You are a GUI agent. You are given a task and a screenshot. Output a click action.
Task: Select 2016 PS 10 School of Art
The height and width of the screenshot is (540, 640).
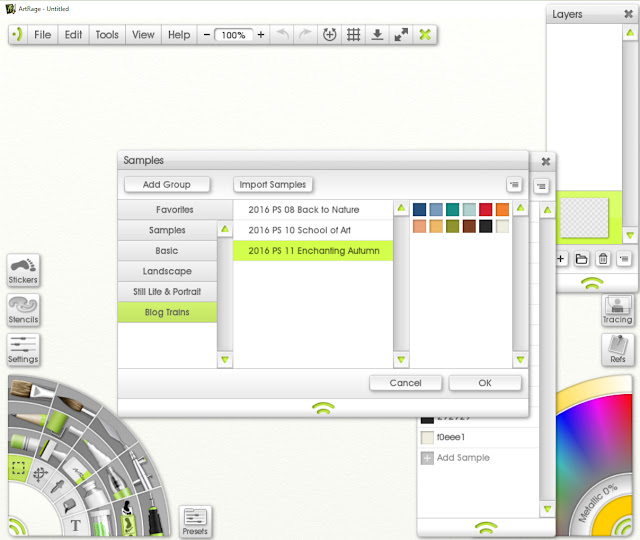[313, 230]
